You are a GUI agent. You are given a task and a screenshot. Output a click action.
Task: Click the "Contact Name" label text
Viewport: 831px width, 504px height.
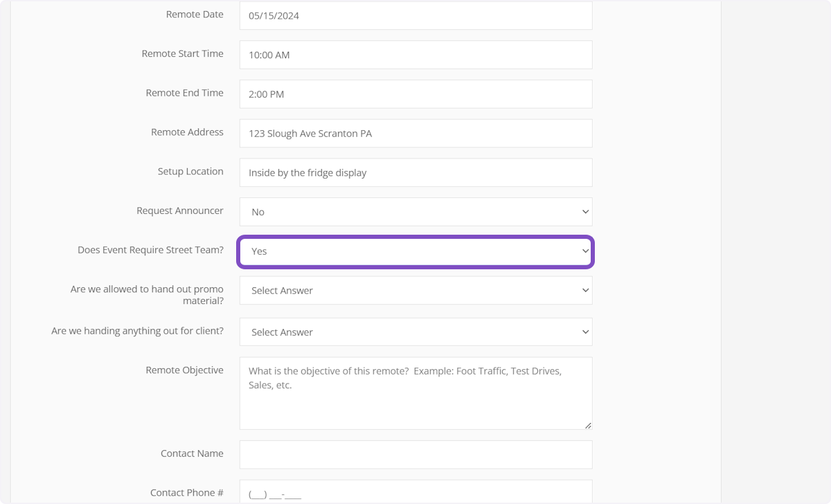[x=192, y=454]
